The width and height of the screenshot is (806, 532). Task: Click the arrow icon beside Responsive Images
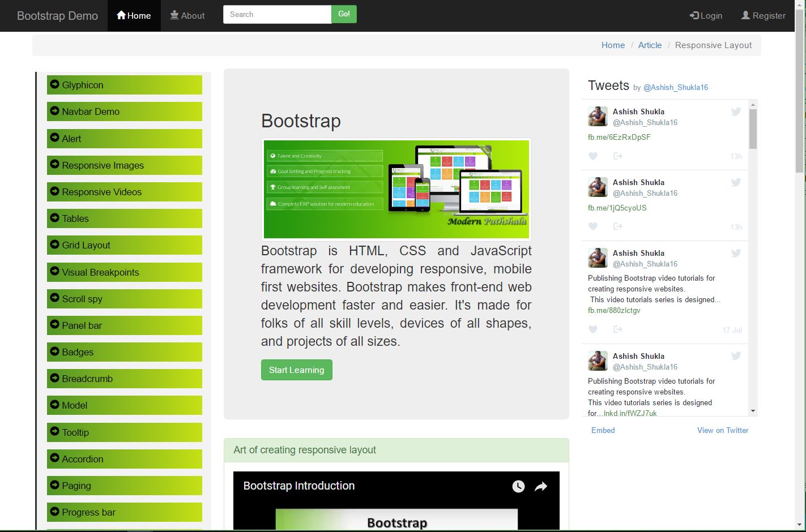55,164
